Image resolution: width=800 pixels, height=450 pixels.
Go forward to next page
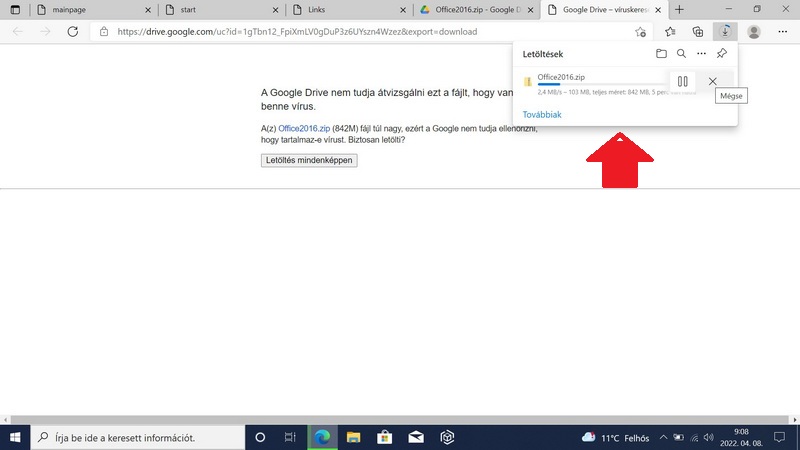click(x=45, y=32)
